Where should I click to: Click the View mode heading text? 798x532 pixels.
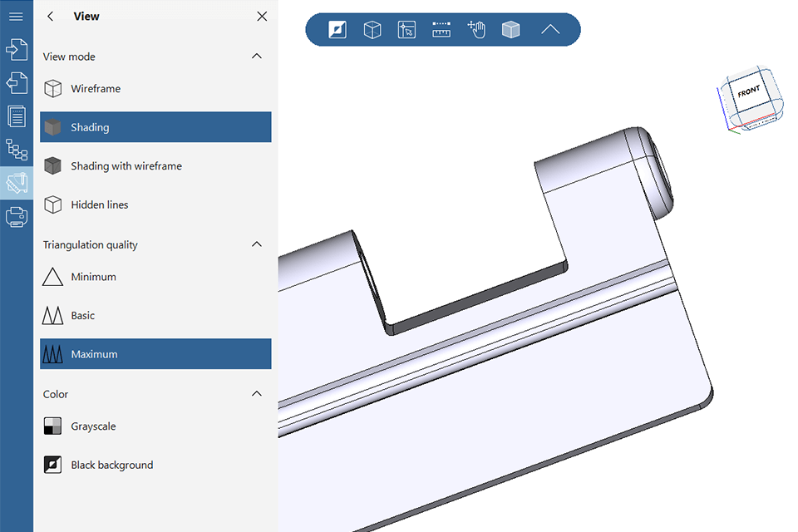coord(69,57)
